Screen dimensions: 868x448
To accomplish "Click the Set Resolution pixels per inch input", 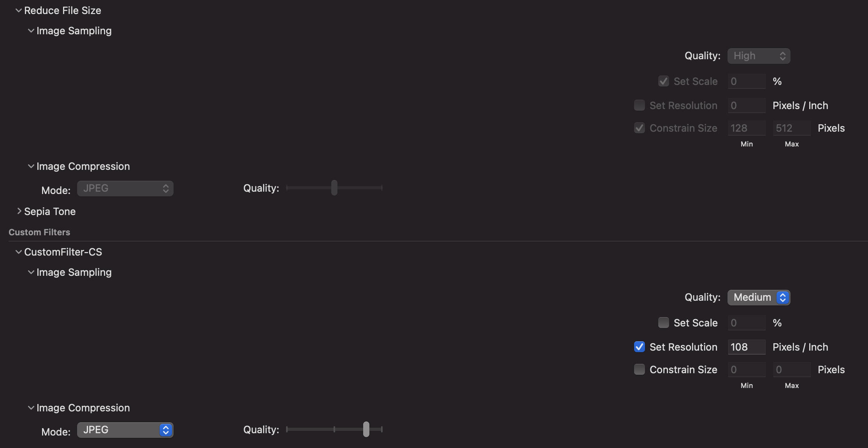I will 747,347.
